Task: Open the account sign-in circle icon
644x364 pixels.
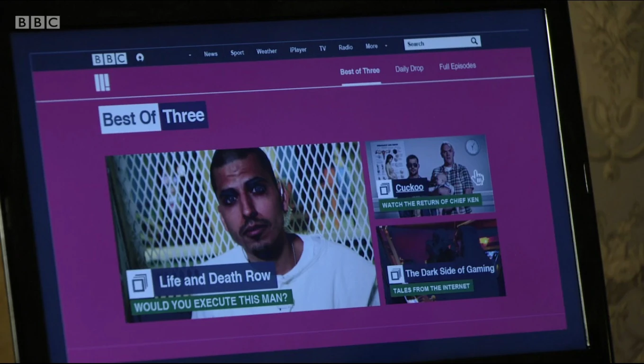Action: point(140,57)
